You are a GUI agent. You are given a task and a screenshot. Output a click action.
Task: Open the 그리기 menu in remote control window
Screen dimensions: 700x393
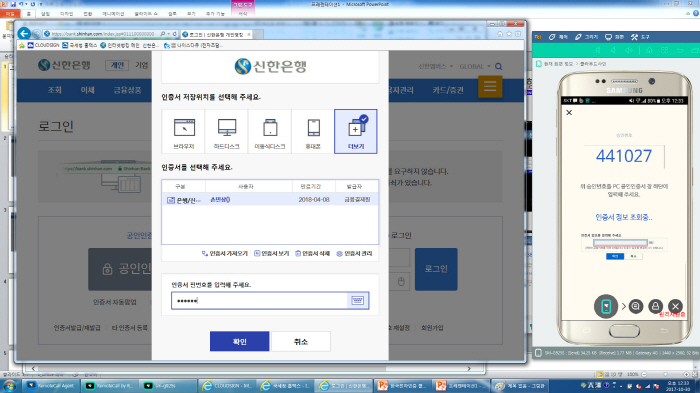pyautogui.click(x=586, y=37)
